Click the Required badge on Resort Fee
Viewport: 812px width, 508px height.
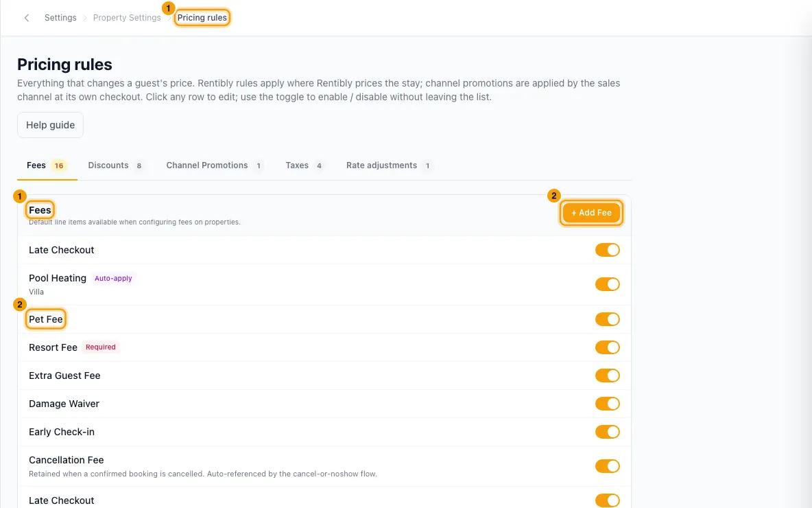[x=100, y=347]
